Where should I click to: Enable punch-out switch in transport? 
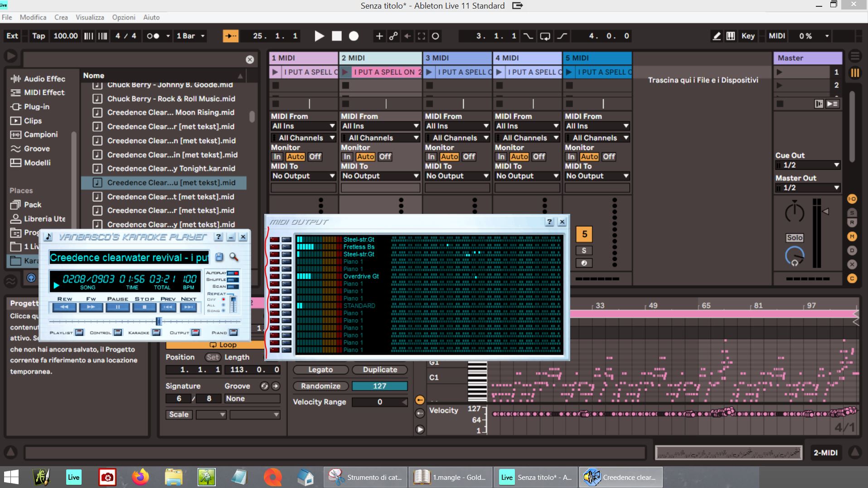click(562, 36)
